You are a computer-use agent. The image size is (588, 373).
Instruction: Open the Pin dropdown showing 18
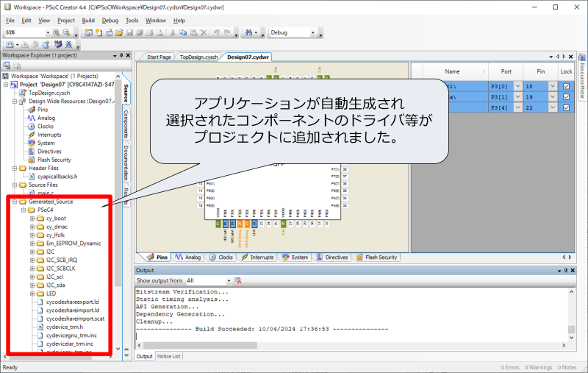(553, 86)
